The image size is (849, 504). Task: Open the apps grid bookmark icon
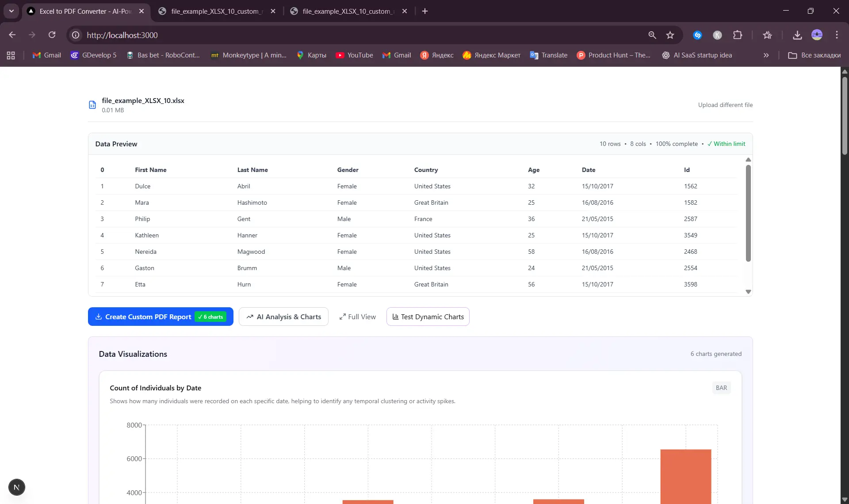coord(11,55)
